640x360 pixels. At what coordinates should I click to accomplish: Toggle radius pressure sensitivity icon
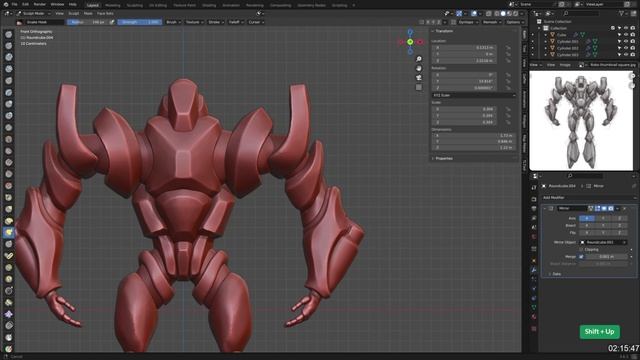click(112, 22)
